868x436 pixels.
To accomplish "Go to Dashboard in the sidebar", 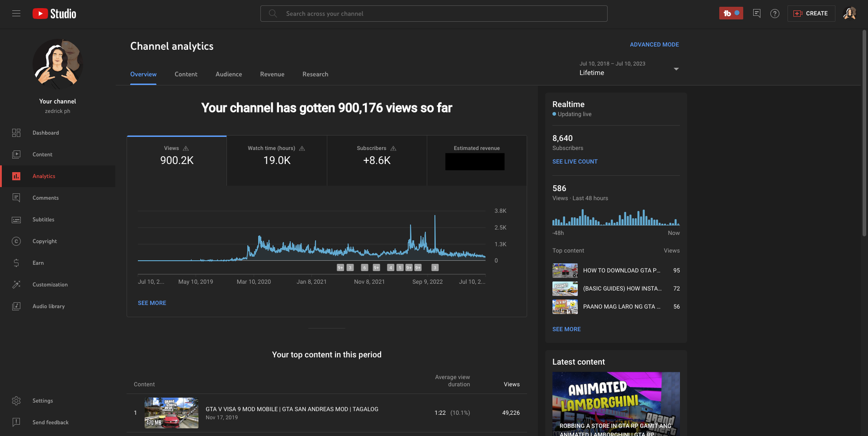I will (x=46, y=133).
